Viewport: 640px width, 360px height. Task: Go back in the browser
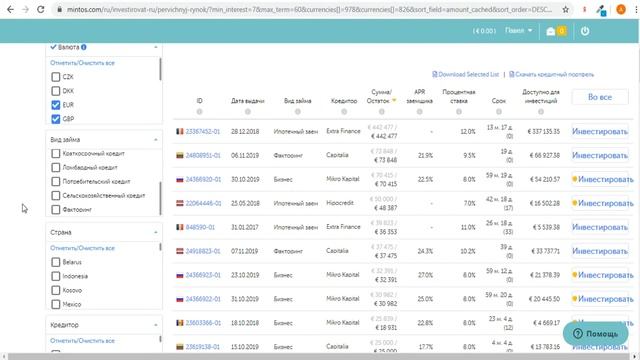click(x=10, y=9)
